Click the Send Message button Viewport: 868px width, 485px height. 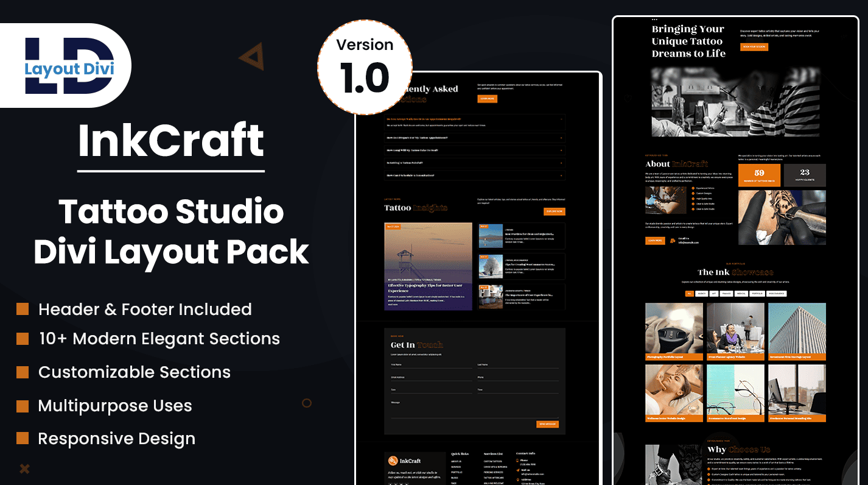(x=547, y=424)
